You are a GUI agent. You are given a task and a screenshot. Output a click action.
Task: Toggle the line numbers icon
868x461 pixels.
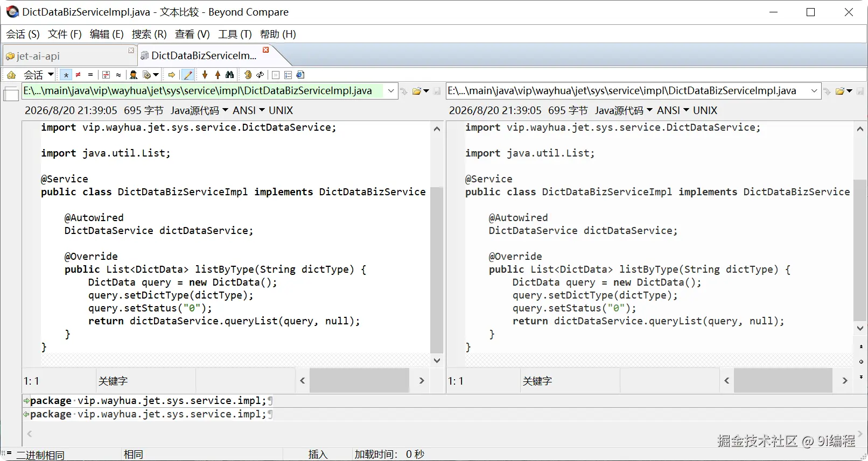pyautogui.click(x=288, y=75)
